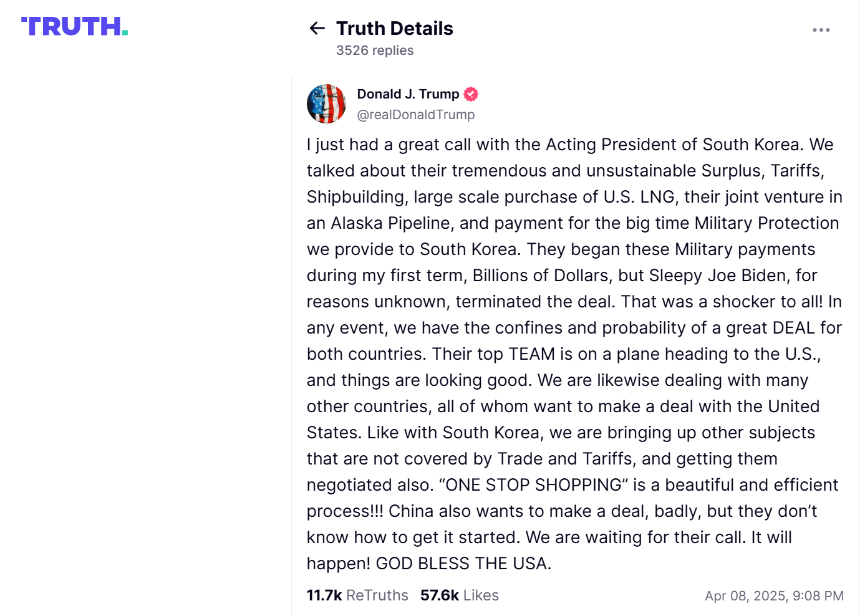The image size is (865, 616).
Task: View the 3526 replies count
Action: 375,51
